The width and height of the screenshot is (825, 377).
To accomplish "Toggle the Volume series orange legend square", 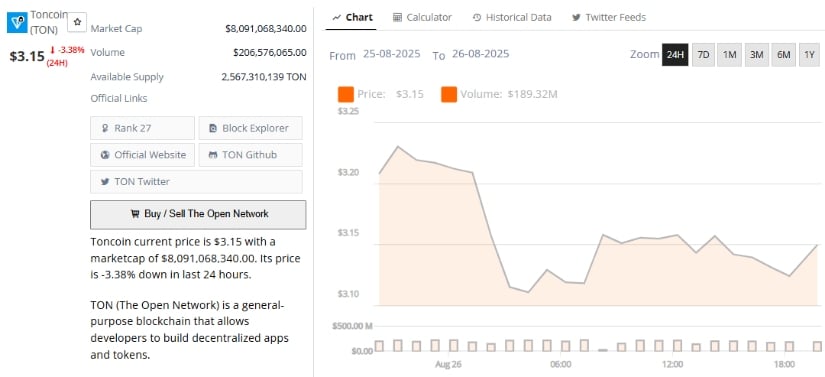I will (449, 95).
